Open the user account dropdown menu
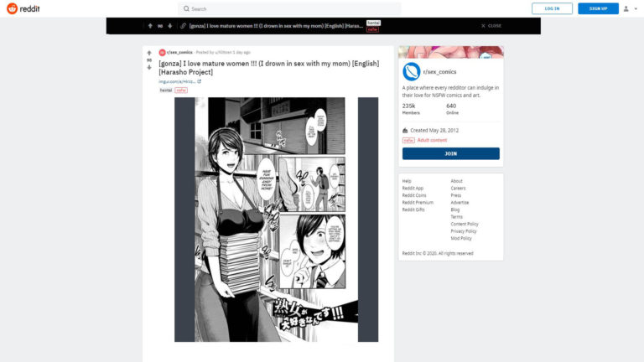Image resolution: width=644 pixels, height=362 pixels. click(629, 8)
